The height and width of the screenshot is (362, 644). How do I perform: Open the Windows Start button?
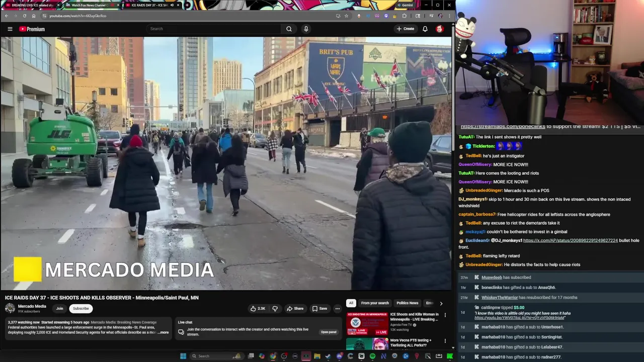click(x=183, y=356)
